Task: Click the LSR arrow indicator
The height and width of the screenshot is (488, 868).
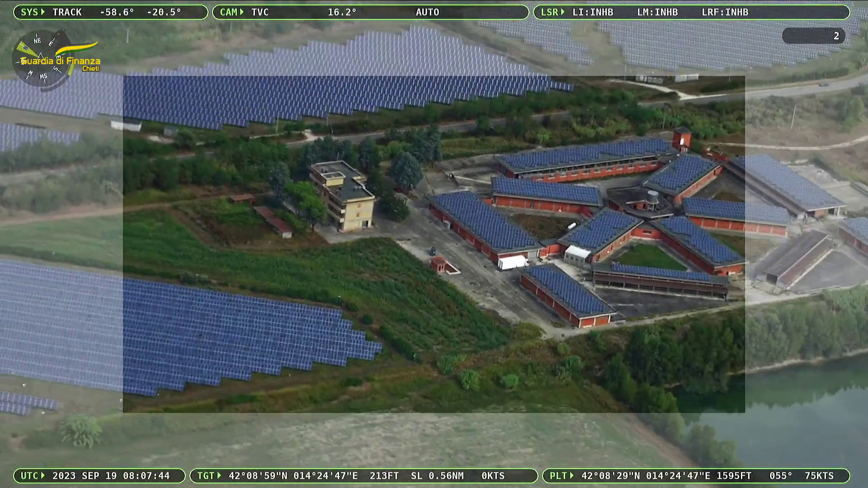Action: click(x=562, y=12)
